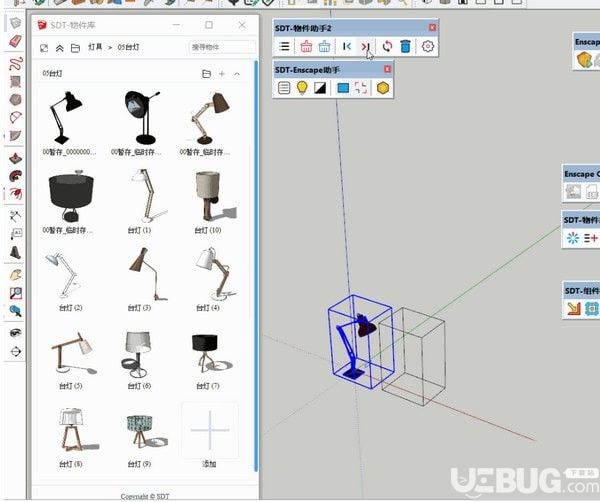Select the 05台灯 breadcrumb
This screenshot has height=502, width=600.
128,47
